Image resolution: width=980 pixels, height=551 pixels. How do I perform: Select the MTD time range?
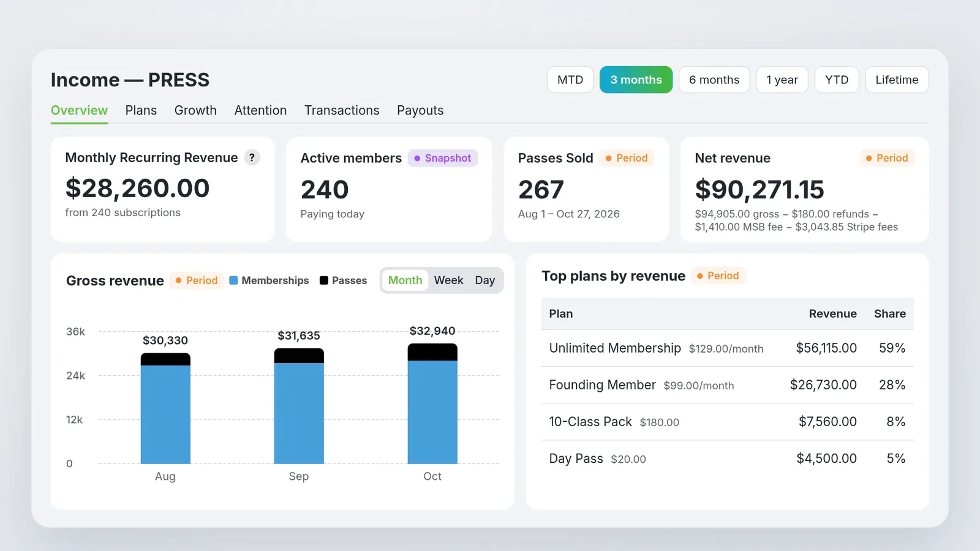point(570,80)
